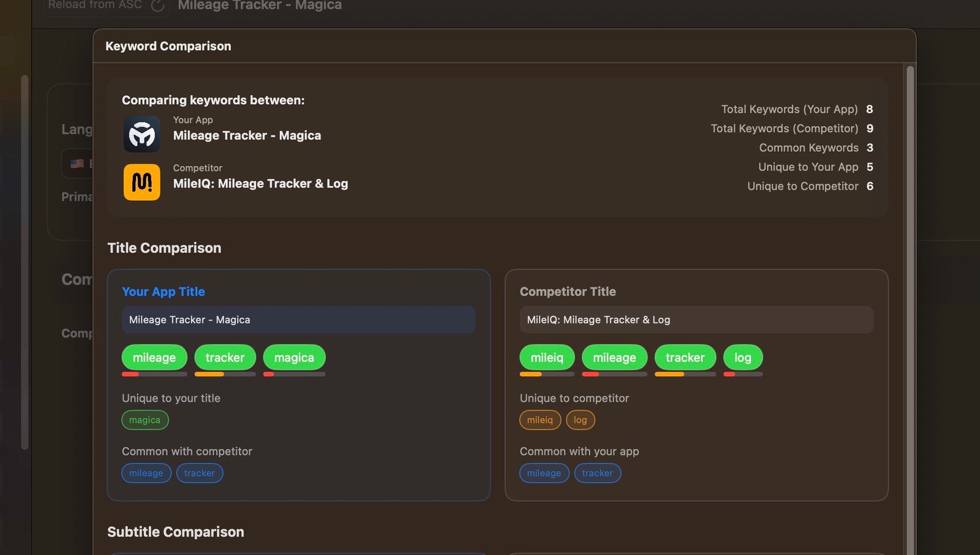
Task: Click 'Mileage Tracker - Magica' name in comparison header
Action: click(247, 135)
